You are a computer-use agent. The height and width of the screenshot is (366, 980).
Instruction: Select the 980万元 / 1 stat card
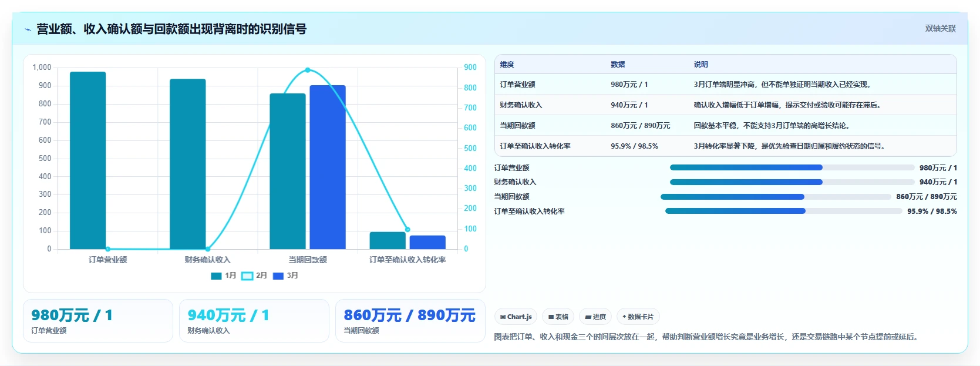click(98, 321)
